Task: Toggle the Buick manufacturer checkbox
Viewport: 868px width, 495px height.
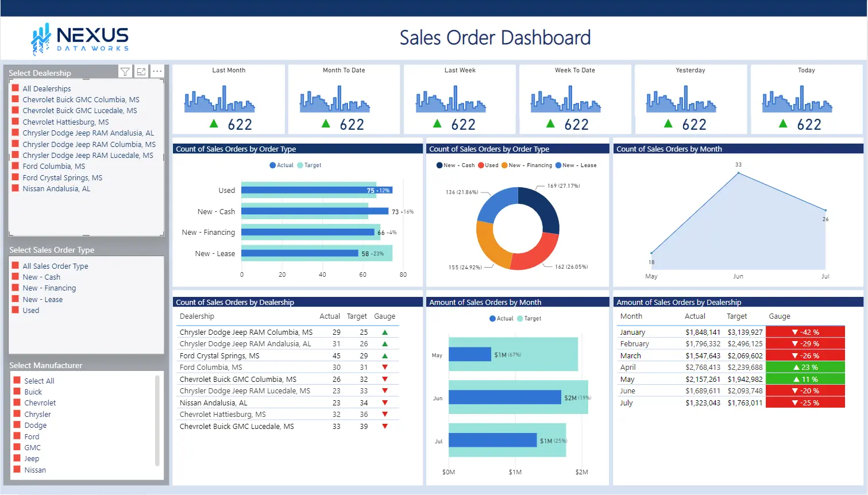Action: coord(17,391)
